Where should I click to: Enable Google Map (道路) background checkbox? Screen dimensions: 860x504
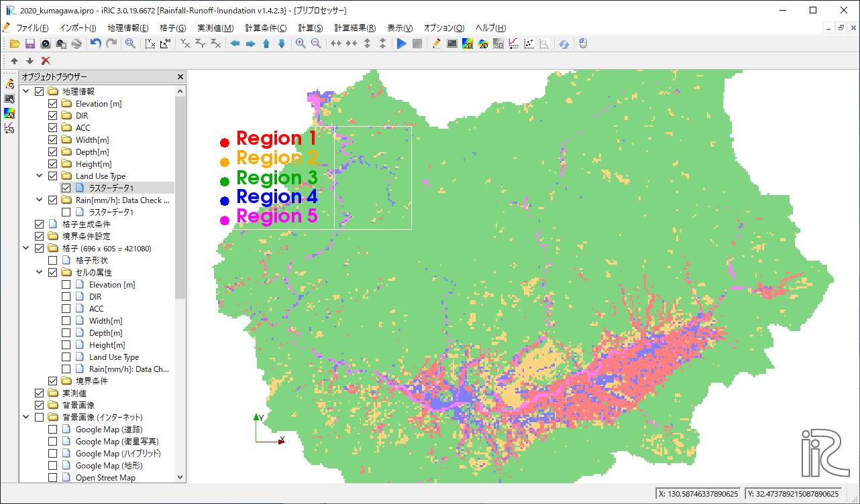52,430
